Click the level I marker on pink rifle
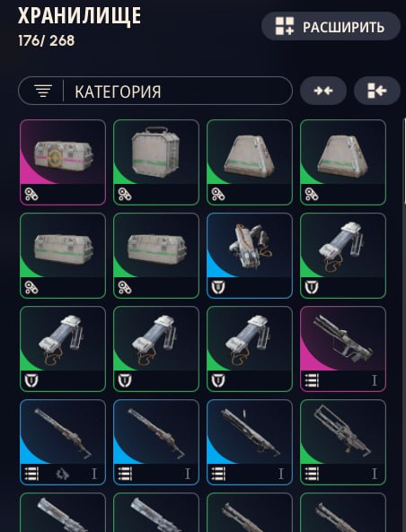 click(375, 380)
